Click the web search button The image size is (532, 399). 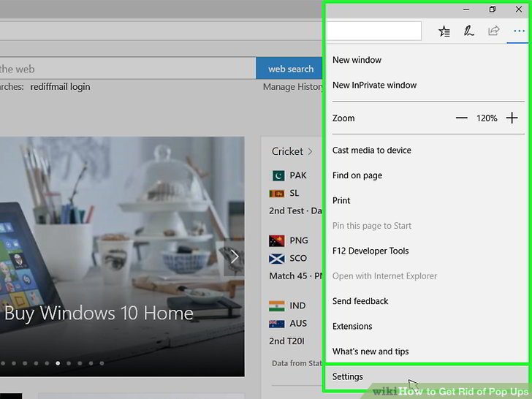289,69
